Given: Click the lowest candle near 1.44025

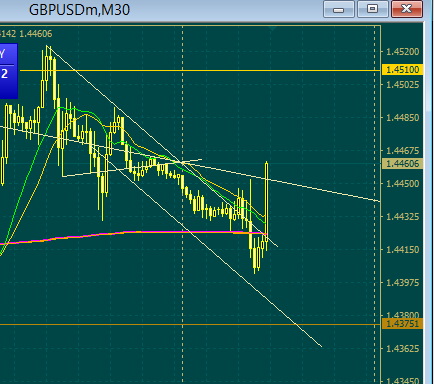Looking at the screenshot, I should 255,260.
